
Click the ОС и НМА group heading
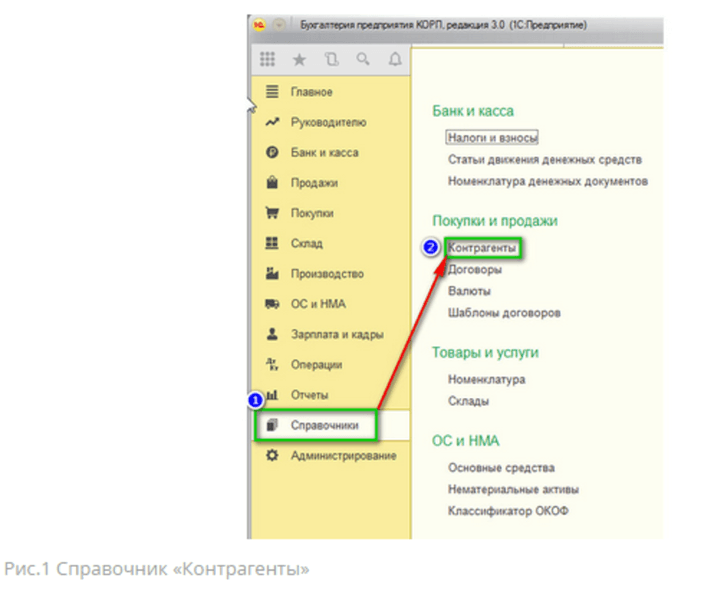click(466, 441)
